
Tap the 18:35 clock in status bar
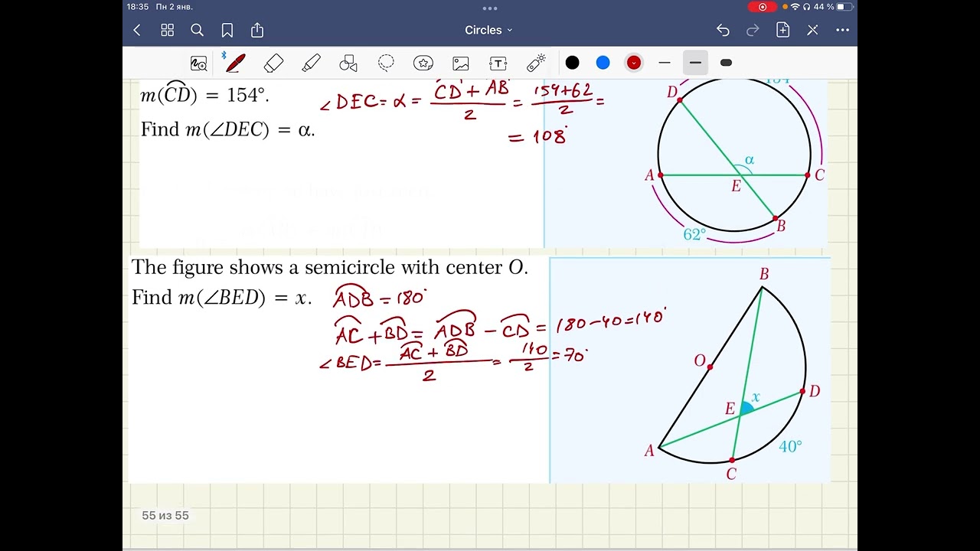click(x=138, y=7)
